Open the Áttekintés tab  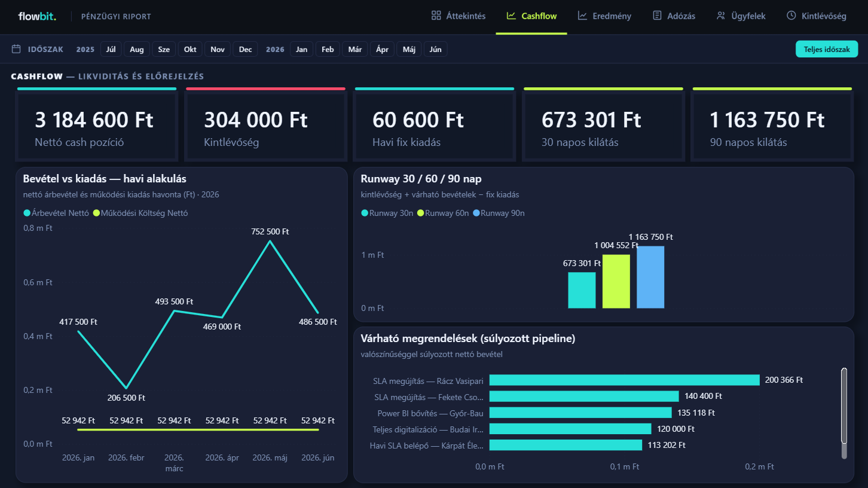pyautogui.click(x=459, y=16)
